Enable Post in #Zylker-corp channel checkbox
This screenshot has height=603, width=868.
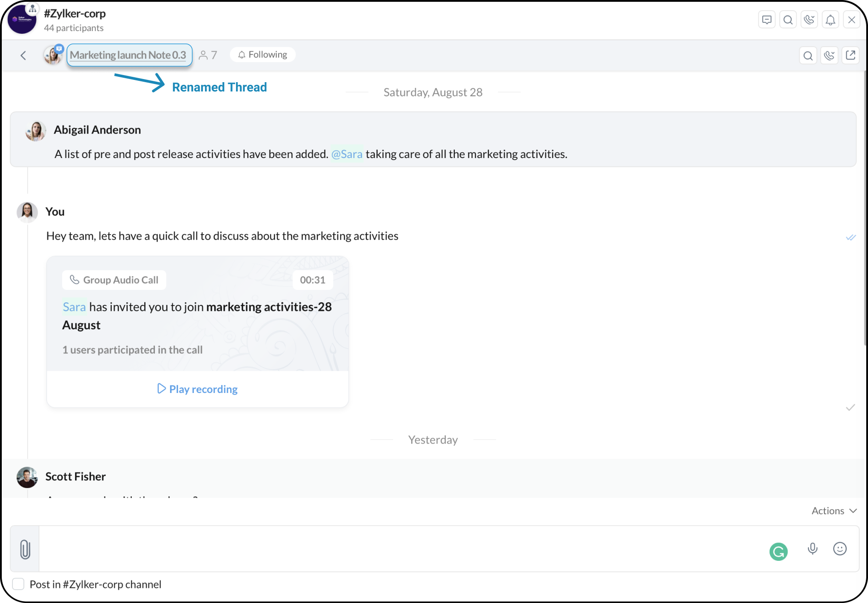(x=18, y=584)
